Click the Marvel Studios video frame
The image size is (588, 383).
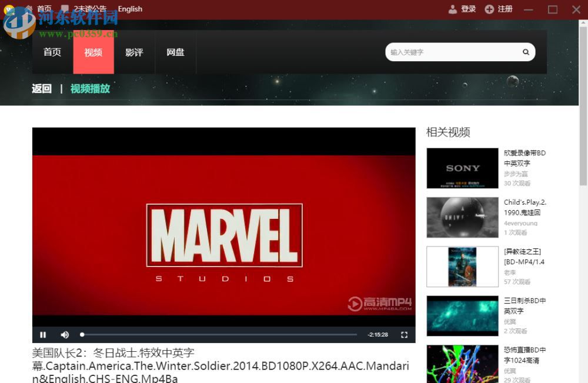pyautogui.click(x=224, y=235)
